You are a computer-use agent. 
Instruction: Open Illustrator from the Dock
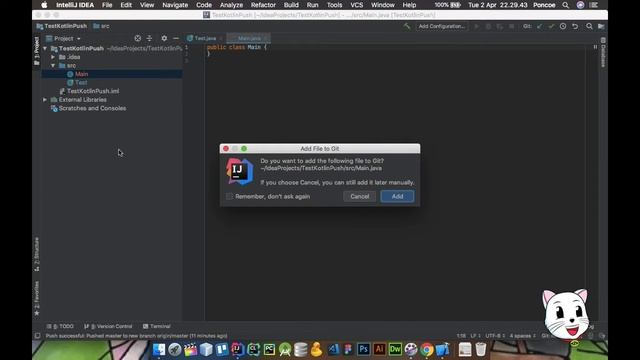(379, 349)
